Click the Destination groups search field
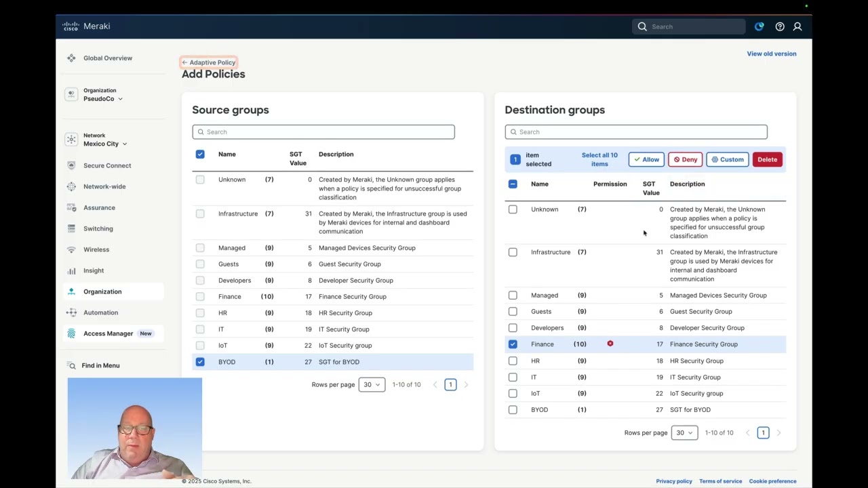Viewport: 868px width, 488px height. point(636,132)
